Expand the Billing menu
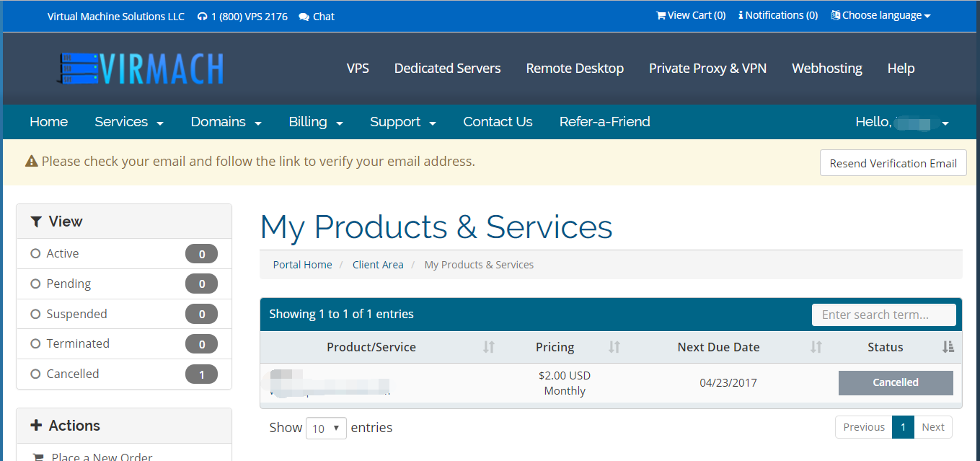Image resolution: width=980 pixels, height=461 pixels. [316, 122]
